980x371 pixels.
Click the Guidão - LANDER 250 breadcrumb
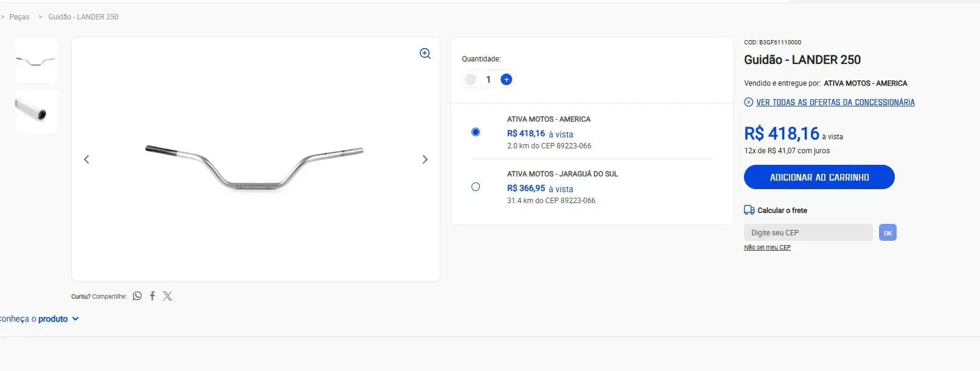[x=83, y=17]
